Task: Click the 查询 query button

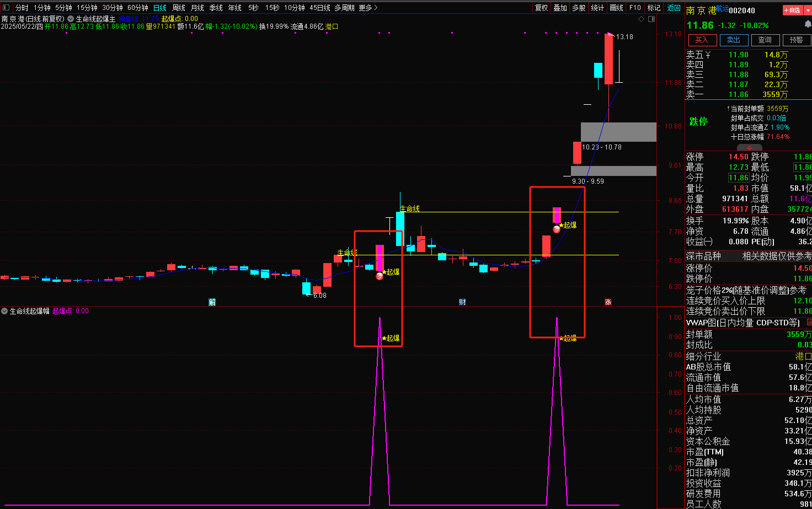Action: tap(765, 40)
